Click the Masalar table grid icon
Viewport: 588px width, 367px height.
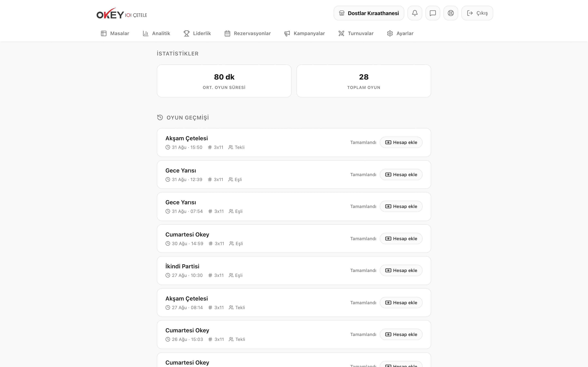[x=104, y=33]
